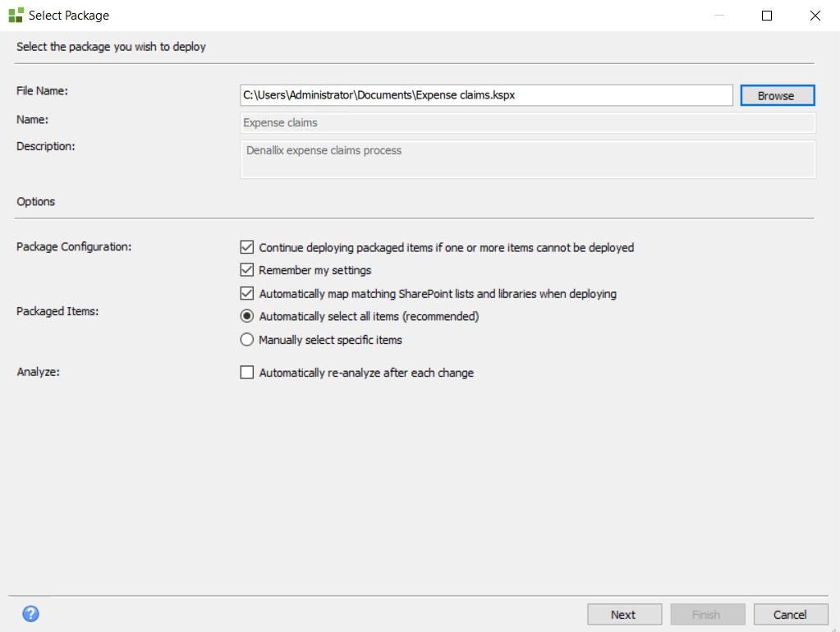Select 'Automatically select all items (recommended)'

(247, 315)
